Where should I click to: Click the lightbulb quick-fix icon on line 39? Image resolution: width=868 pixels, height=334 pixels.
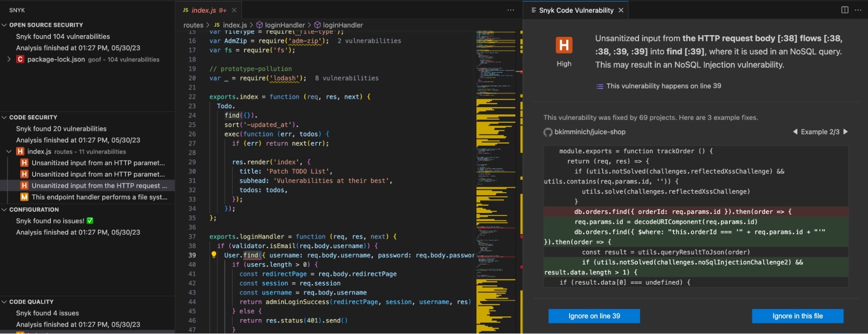pyautogui.click(x=214, y=255)
